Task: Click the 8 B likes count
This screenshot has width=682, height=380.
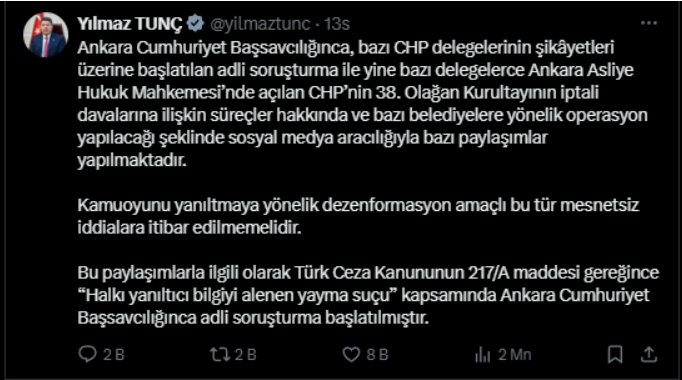Action: coord(377,355)
